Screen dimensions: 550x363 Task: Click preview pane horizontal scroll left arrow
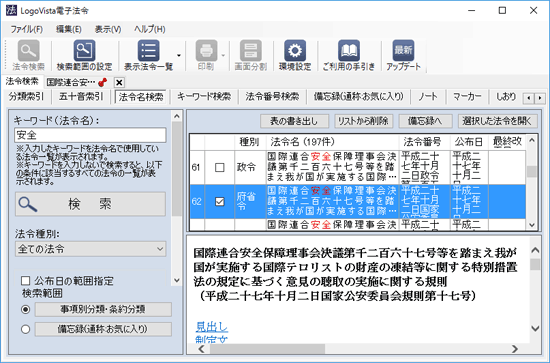pos(201,349)
